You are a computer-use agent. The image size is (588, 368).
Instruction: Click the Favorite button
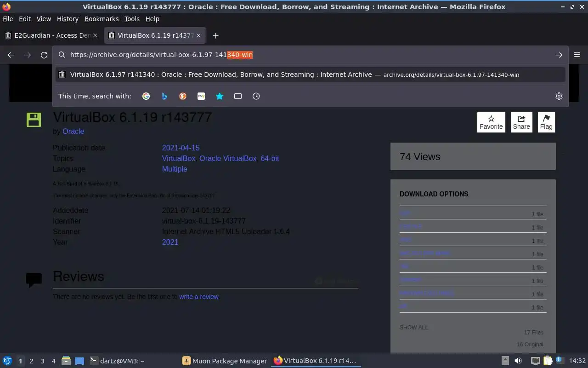491,122
